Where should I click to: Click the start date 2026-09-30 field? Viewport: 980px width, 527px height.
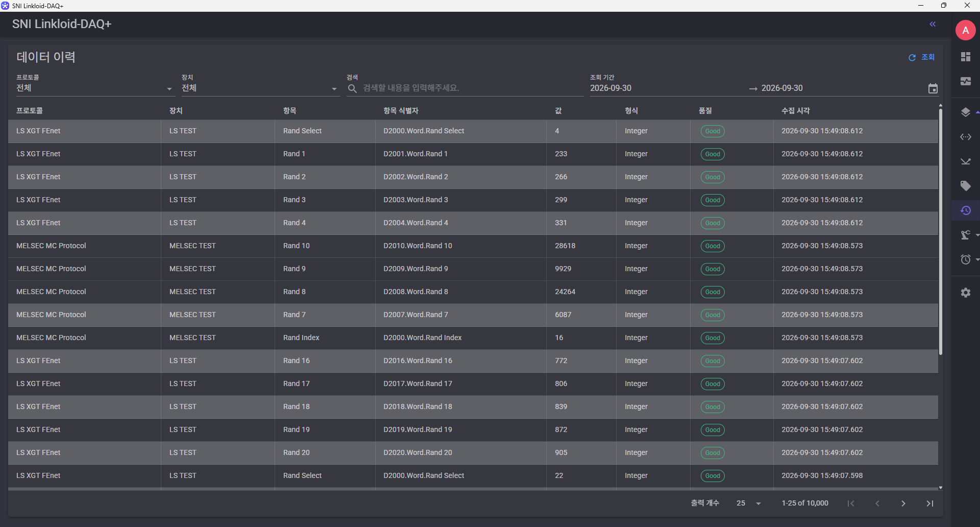667,88
